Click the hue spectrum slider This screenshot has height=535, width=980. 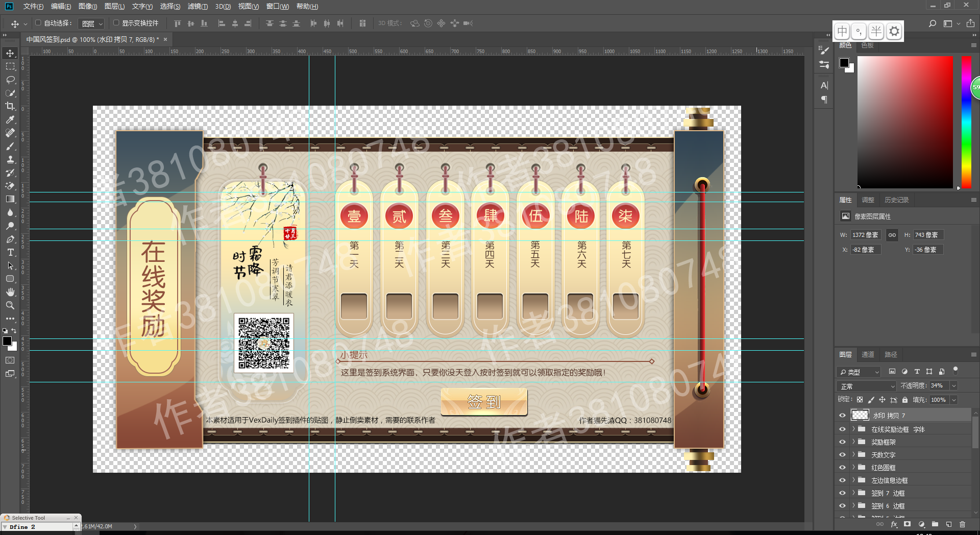966,122
